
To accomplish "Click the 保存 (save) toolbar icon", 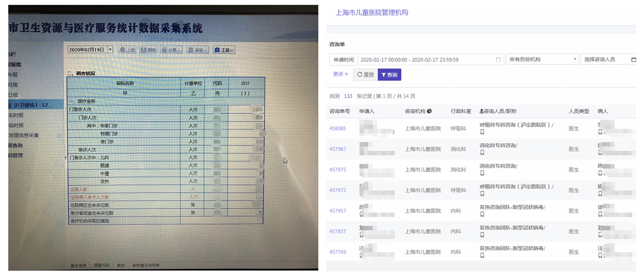I will (x=149, y=50).
